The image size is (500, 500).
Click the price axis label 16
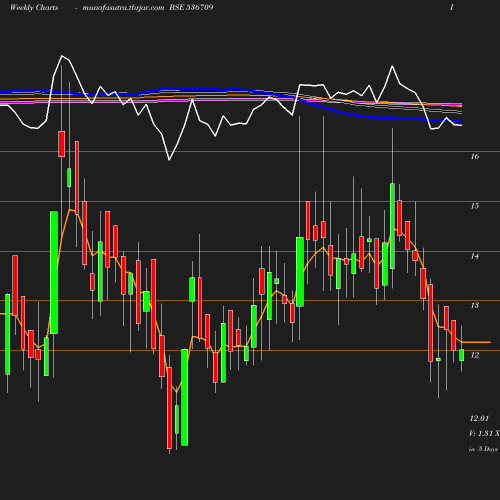475,156
